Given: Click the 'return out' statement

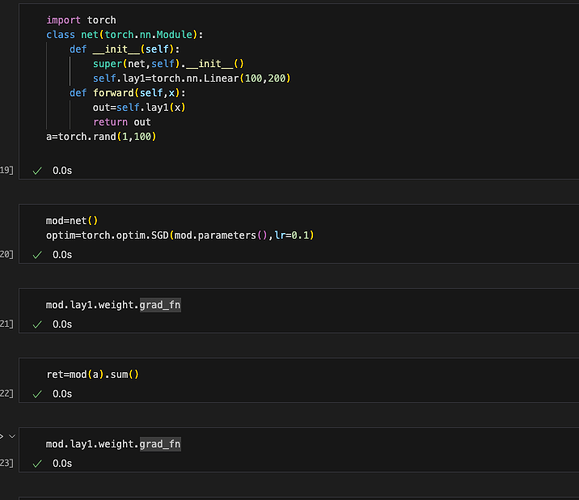Looking at the screenshot, I should click(122, 122).
